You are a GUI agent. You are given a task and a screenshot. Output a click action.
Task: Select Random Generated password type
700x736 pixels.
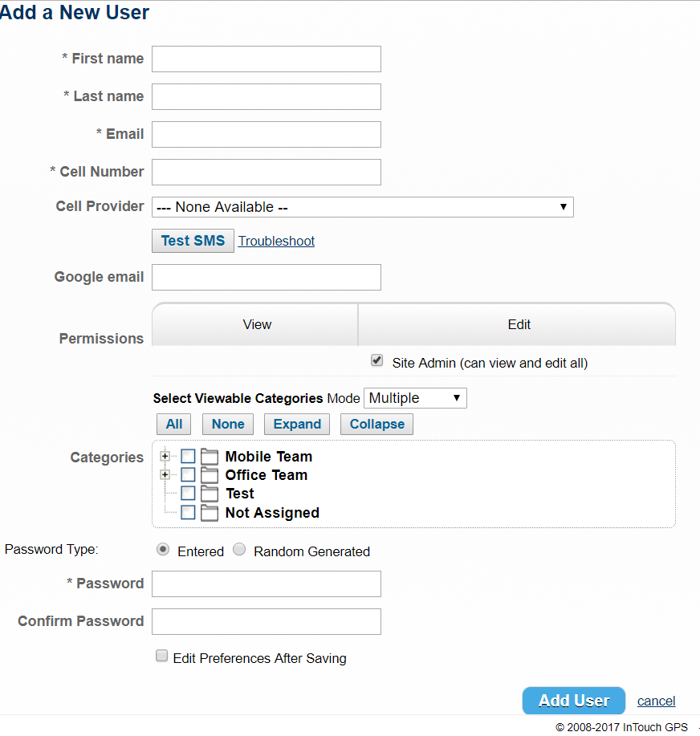(x=239, y=549)
